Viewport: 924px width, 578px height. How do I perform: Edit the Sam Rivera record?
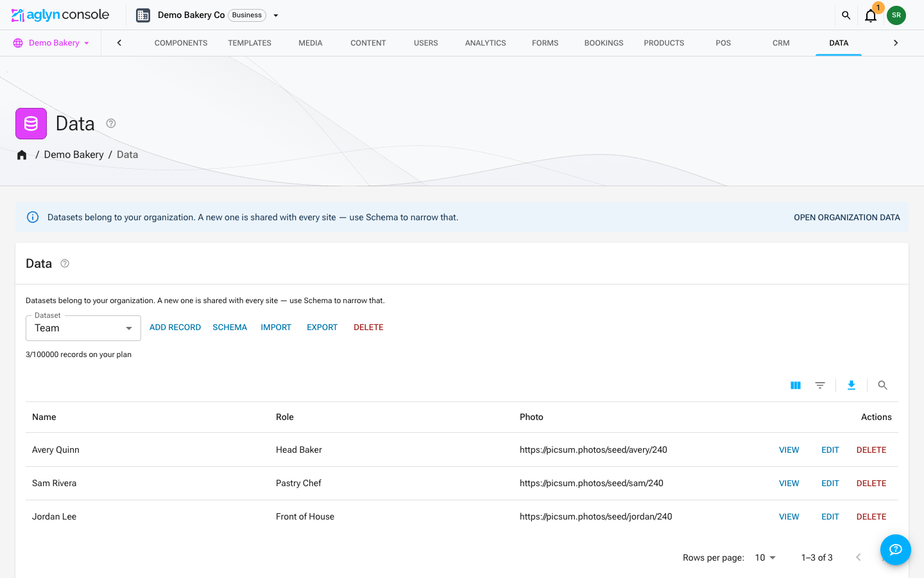(x=830, y=484)
